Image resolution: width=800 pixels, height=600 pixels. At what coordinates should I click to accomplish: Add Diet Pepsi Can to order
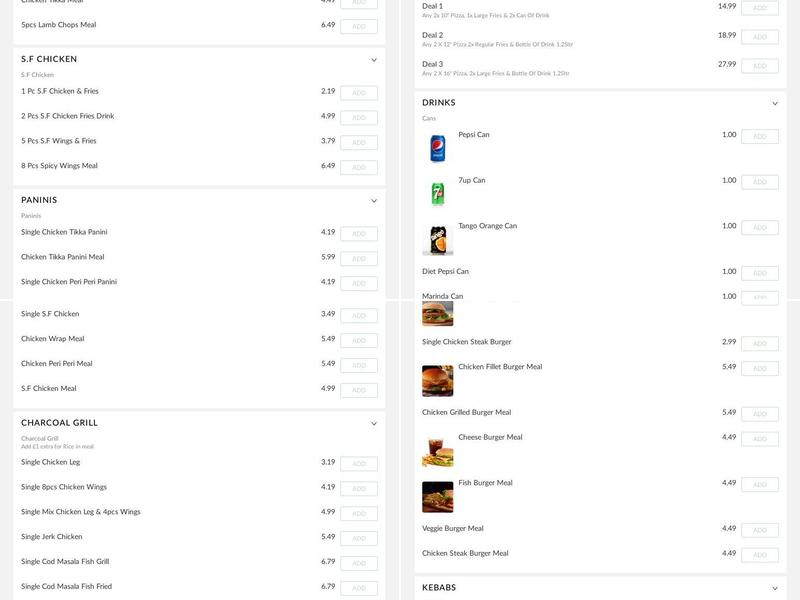coord(760,273)
